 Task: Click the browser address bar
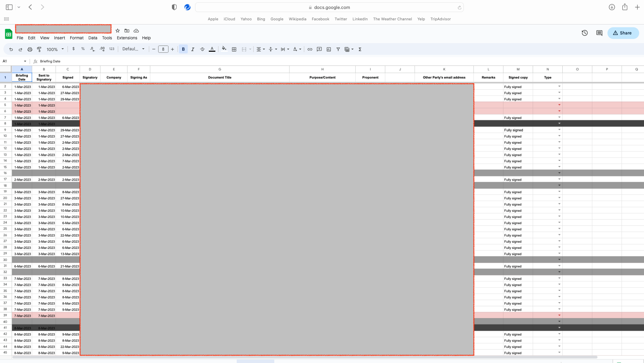click(x=329, y=7)
